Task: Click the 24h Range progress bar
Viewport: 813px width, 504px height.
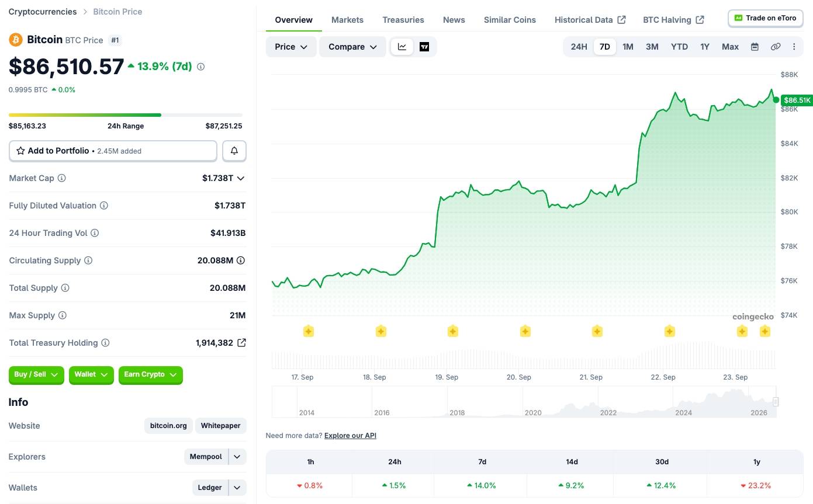Action: [126, 115]
